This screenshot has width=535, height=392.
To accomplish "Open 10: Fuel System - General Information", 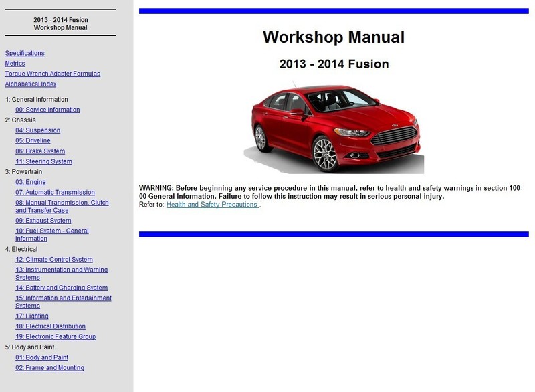I will 52,235.
